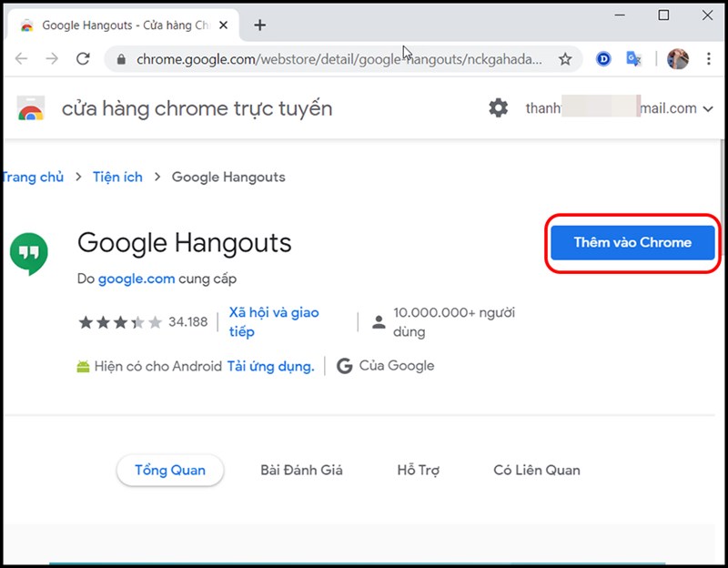Switch to the Bài Đánh Giá tab

302,470
